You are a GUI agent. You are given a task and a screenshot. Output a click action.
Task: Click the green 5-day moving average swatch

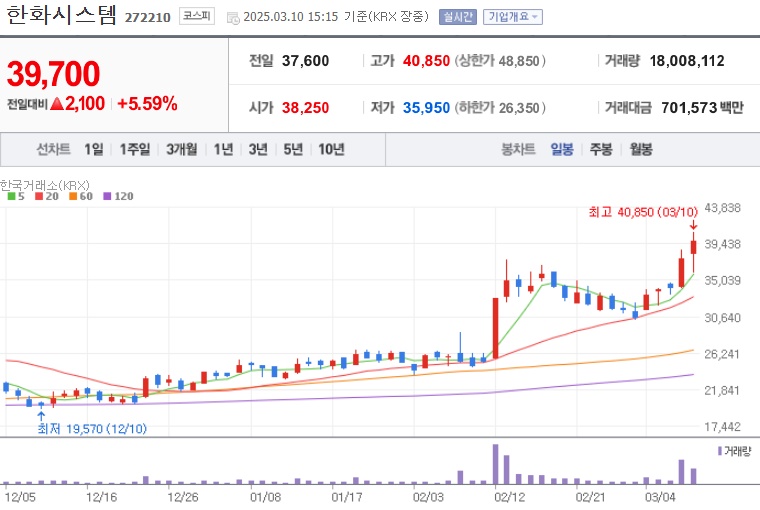pyautogui.click(x=11, y=196)
